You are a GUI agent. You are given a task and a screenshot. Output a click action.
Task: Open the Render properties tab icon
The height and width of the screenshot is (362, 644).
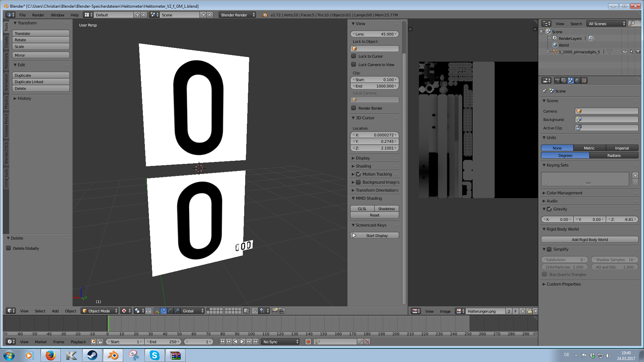pyautogui.click(x=557, y=80)
